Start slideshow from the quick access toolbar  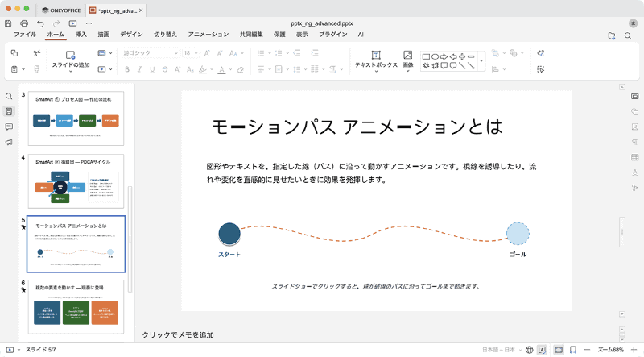72,23
